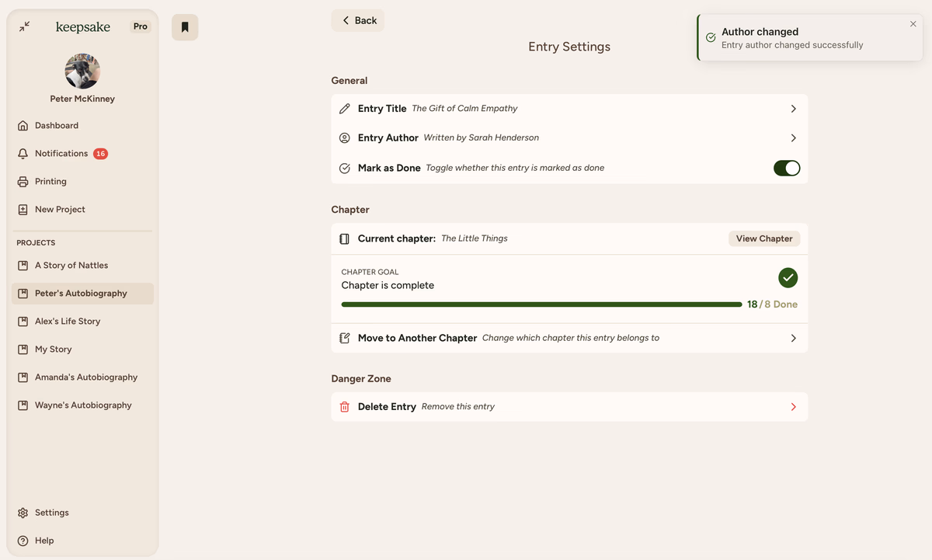Collapse the sidebar with the arrows icon

(25, 26)
